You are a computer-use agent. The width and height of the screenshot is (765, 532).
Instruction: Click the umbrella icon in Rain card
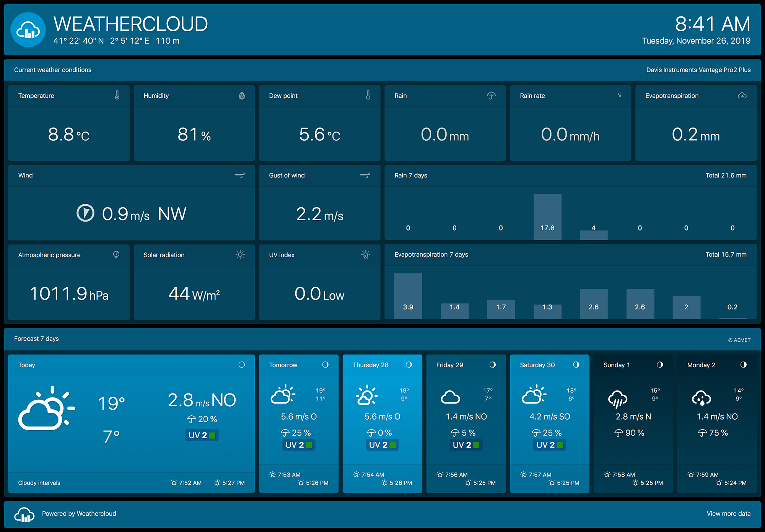[491, 96]
